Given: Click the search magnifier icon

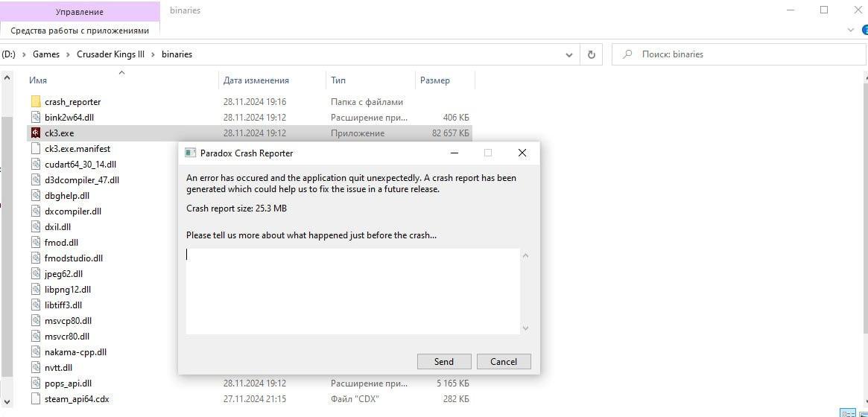Looking at the screenshot, I should click(x=627, y=54).
